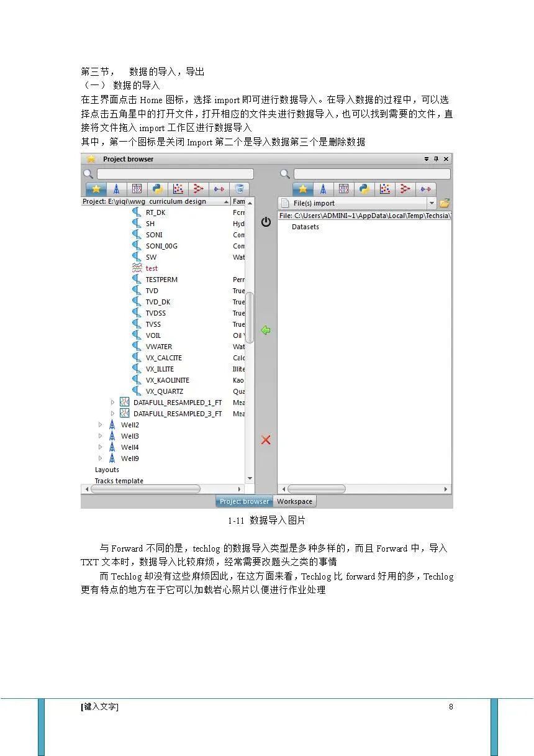This screenshot has height=756, width=534.
Task: Select the TVSS variable
Action: click(153, 324)
